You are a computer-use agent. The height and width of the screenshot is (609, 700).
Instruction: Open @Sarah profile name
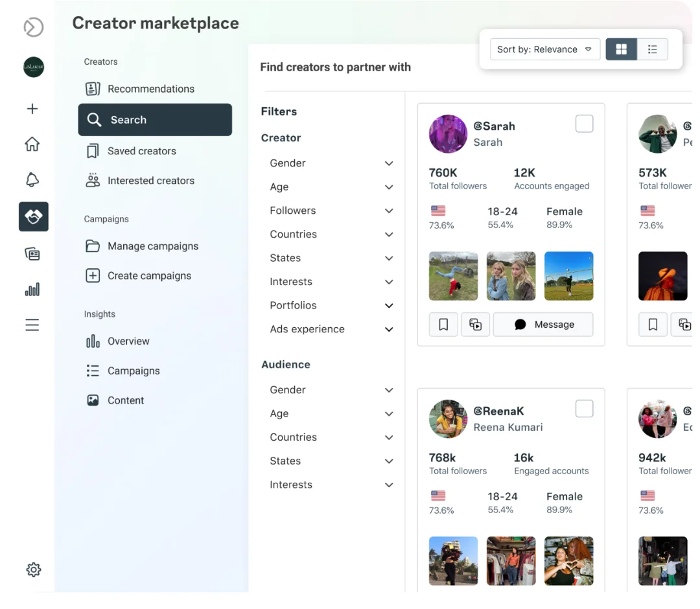494,126
